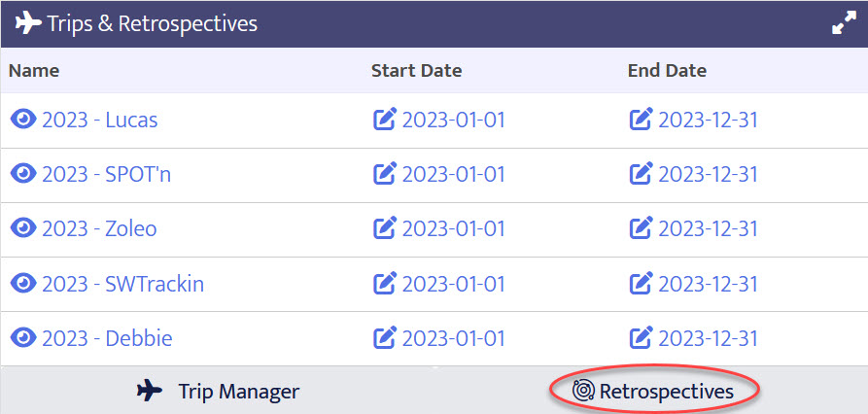Switch to the Retrospectives tab
The height and width of the screenshot is (414, 868).
coord(653,391)
